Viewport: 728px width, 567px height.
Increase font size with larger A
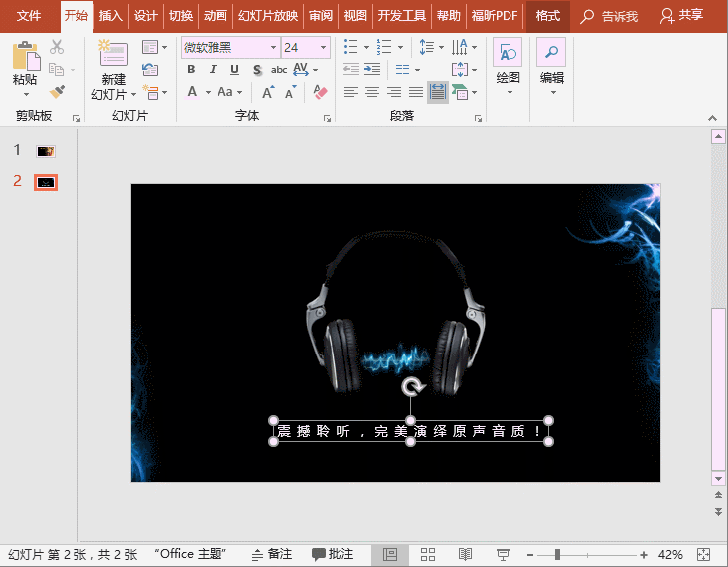click(268, 92)
